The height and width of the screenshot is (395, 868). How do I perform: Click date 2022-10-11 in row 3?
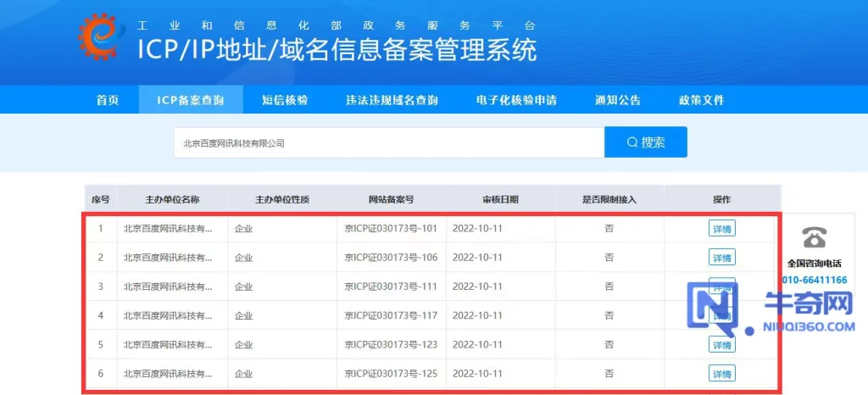click(x=477, y=287)
